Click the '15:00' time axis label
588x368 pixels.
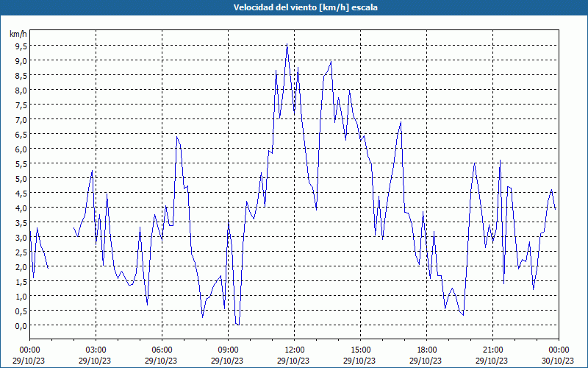tap(360, 350)
